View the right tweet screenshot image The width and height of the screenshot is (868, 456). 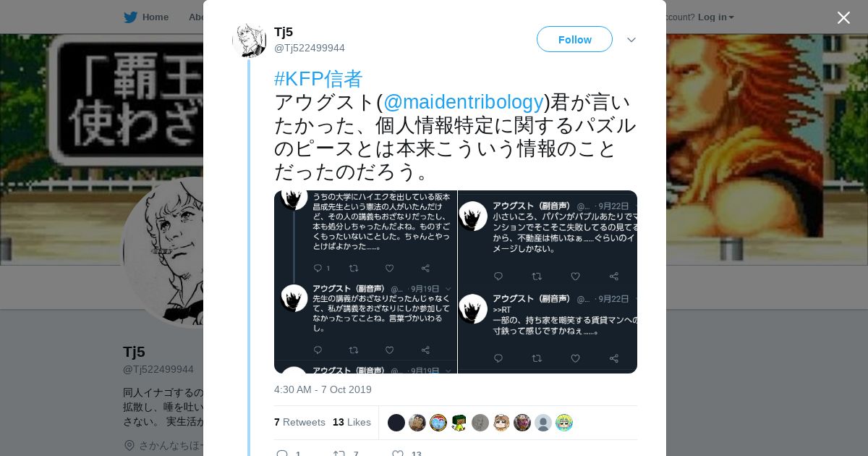coord(548,282)
